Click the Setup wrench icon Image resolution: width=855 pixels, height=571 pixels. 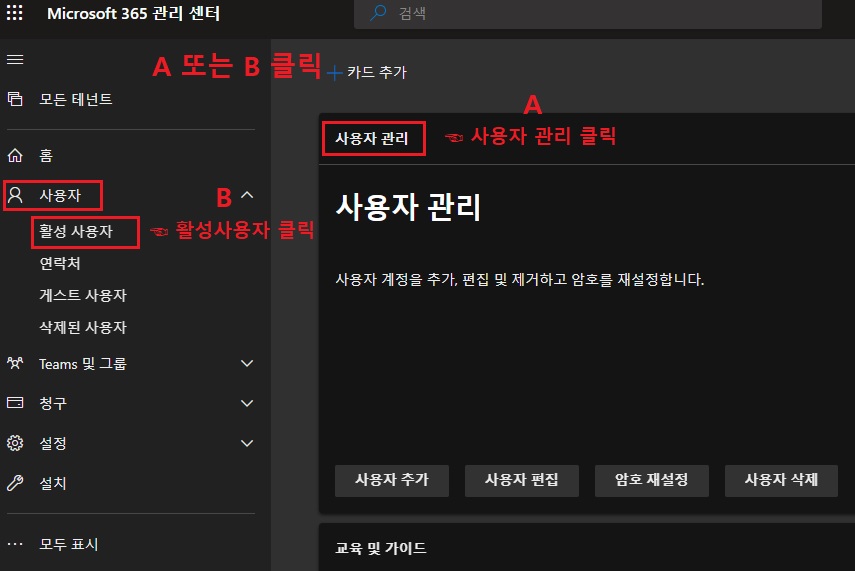tap(15, 483)
